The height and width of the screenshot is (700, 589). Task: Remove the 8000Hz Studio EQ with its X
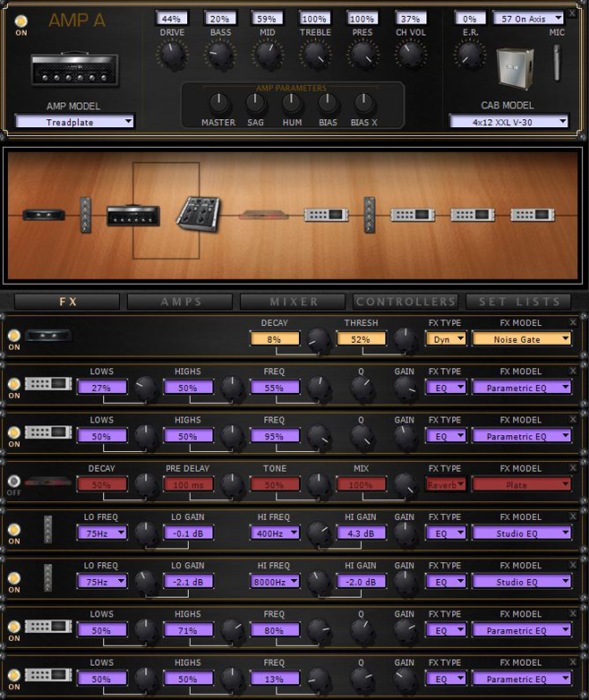pos(573,565)
